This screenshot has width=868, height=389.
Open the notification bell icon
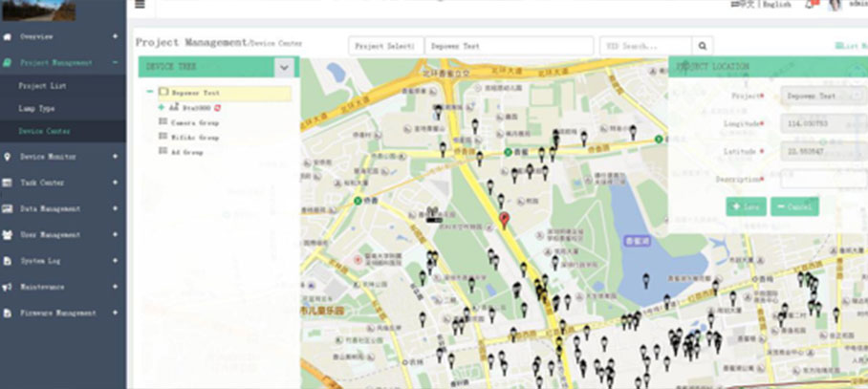pos(811,5)
